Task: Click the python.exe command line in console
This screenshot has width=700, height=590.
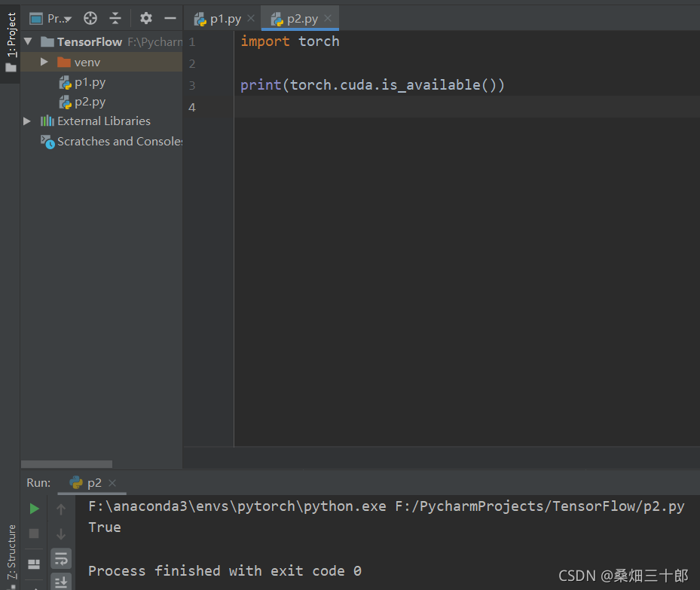Action: point(386,506)
